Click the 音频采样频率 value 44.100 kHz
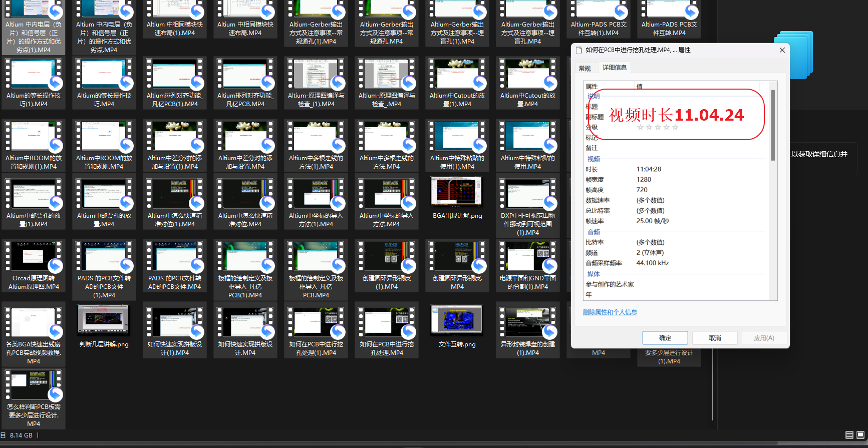 (653, 263)
